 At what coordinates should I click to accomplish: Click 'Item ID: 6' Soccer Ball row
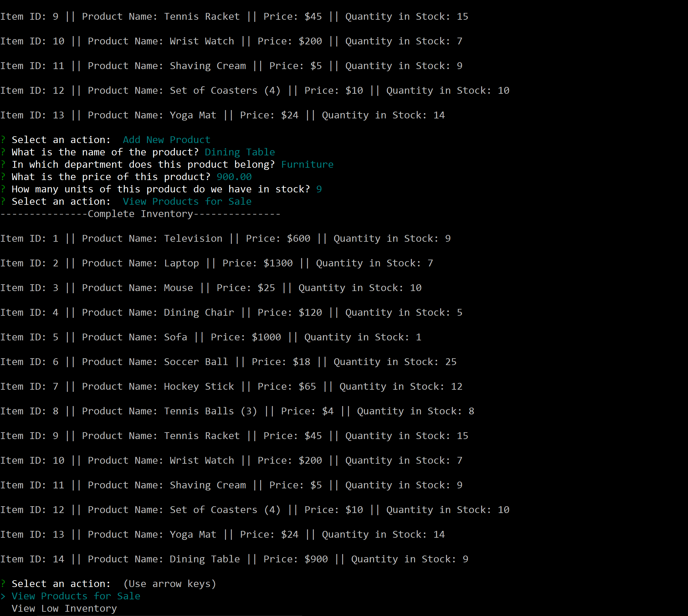tap(228, 362)
